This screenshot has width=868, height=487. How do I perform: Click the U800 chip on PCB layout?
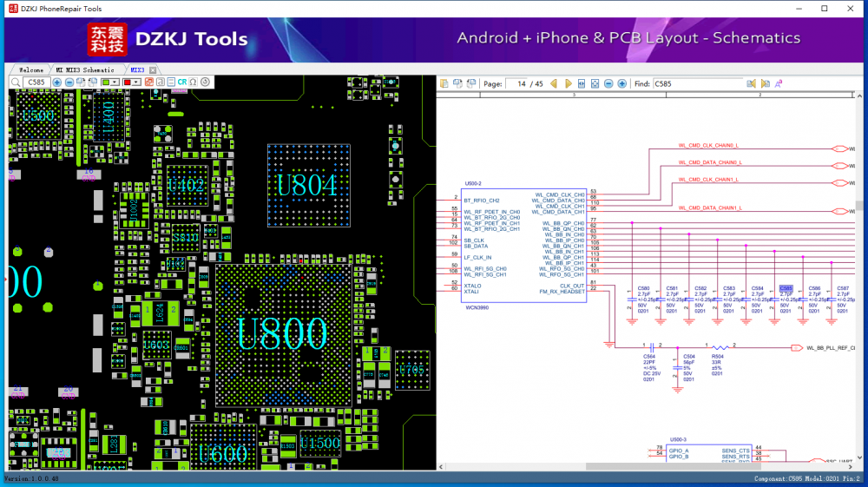(282, 334)
